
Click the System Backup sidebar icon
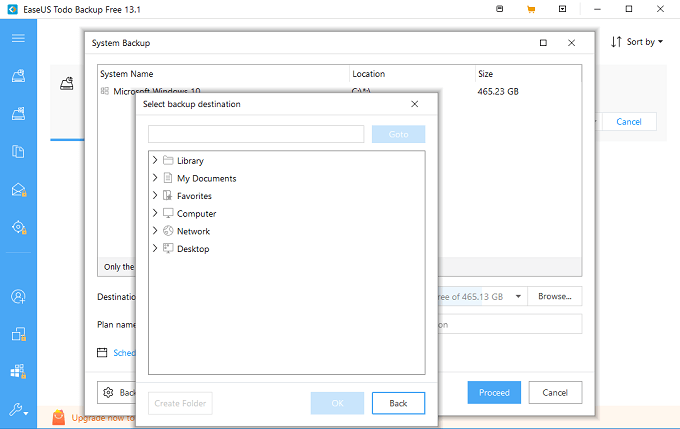tap(18, 114)
